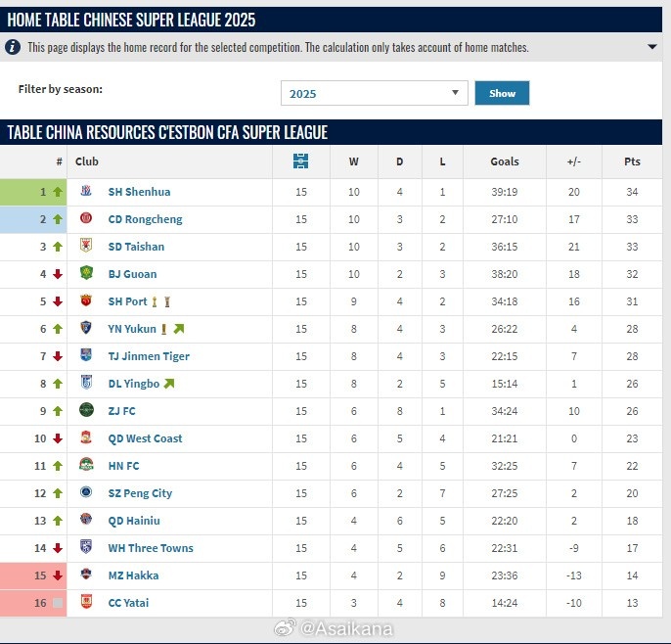This screenshot has height=644, width=671.
Task: Select the WH Three Towns club link
Action: tap(151, 548)
